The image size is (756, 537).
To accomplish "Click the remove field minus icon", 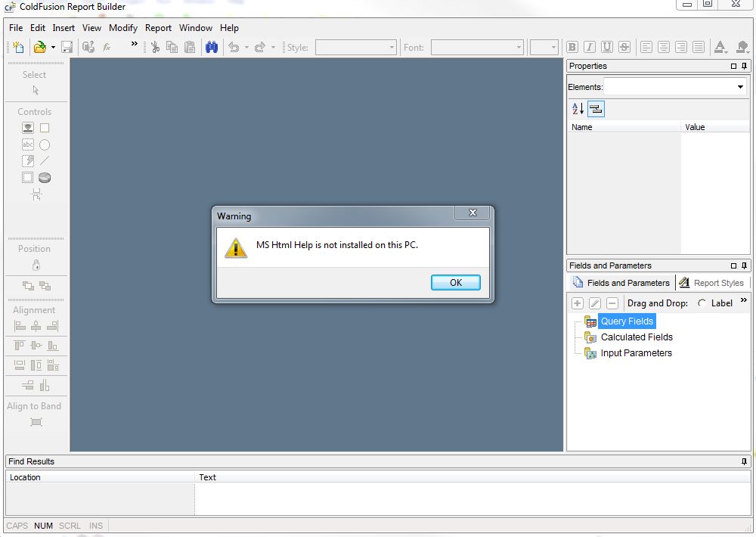I will click(x=612, y=303).
